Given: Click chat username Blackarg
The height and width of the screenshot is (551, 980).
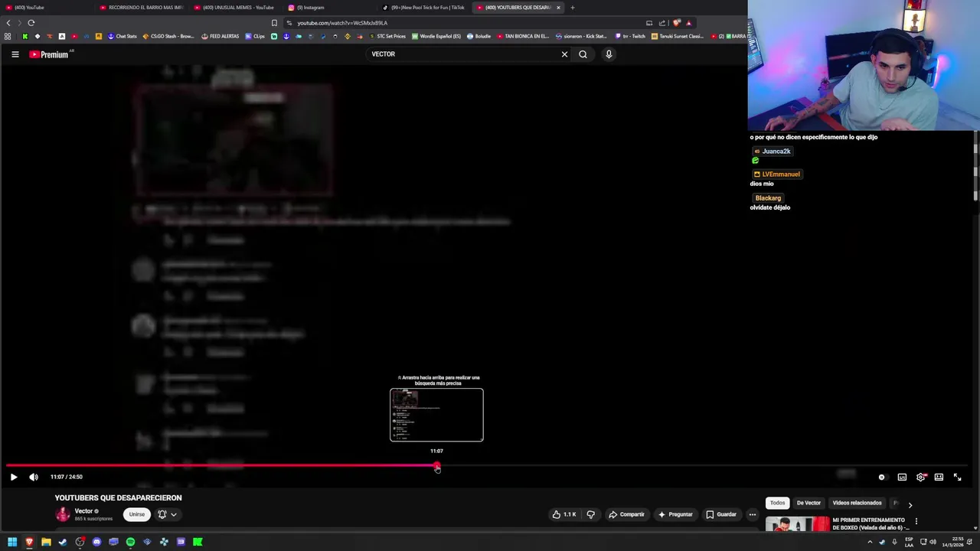Looking at the screenshot, I should [768, 198].
